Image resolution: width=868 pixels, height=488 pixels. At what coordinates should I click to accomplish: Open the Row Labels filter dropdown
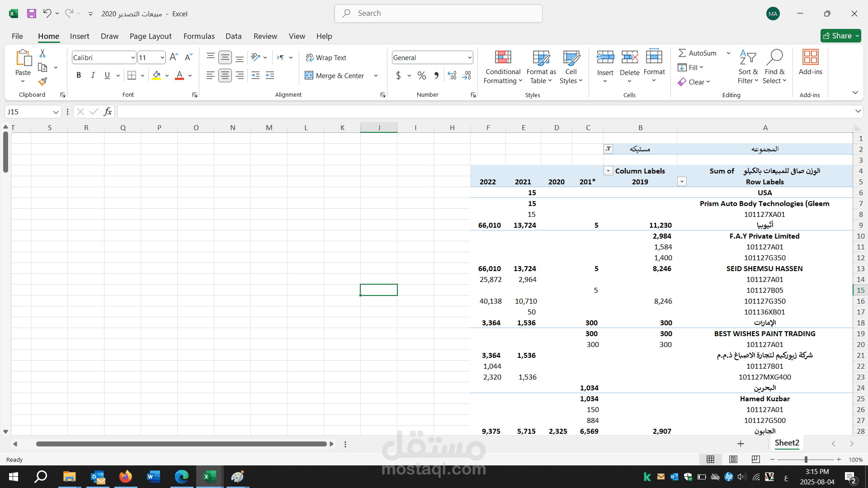(682, 182)
